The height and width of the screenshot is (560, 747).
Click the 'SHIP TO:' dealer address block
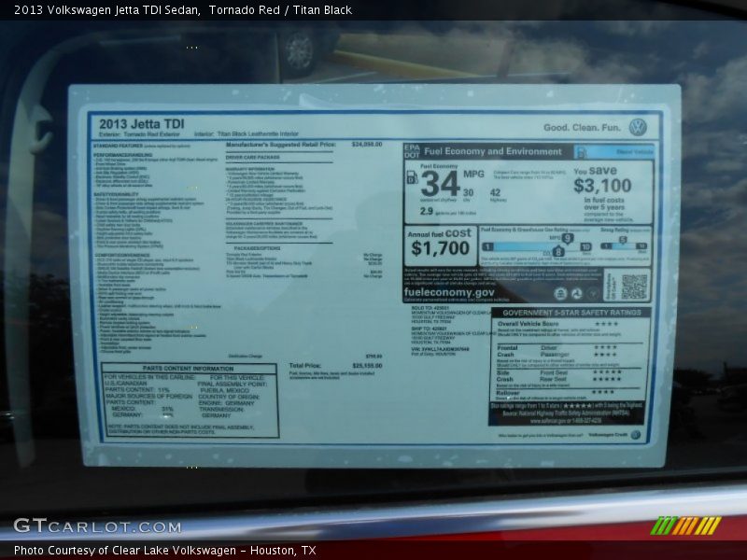(x=453, y=336)
